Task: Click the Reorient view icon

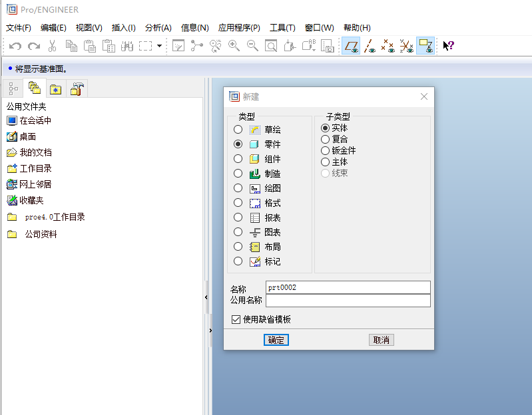Action: coord(290,46)
